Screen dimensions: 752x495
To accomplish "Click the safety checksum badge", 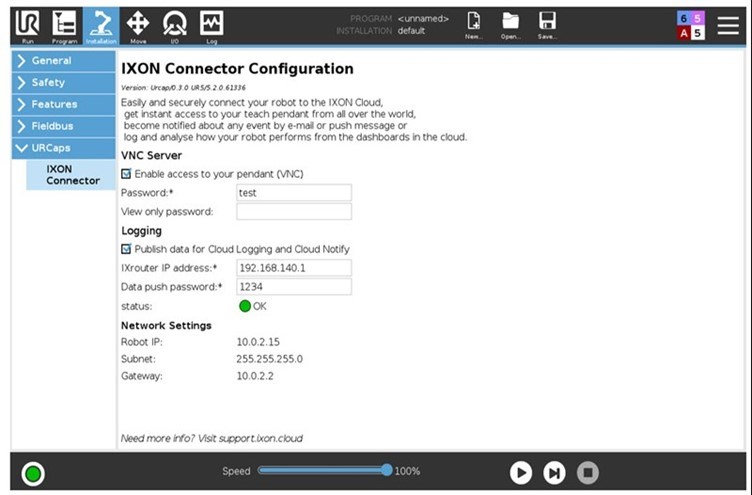I will tap(691, 25).
